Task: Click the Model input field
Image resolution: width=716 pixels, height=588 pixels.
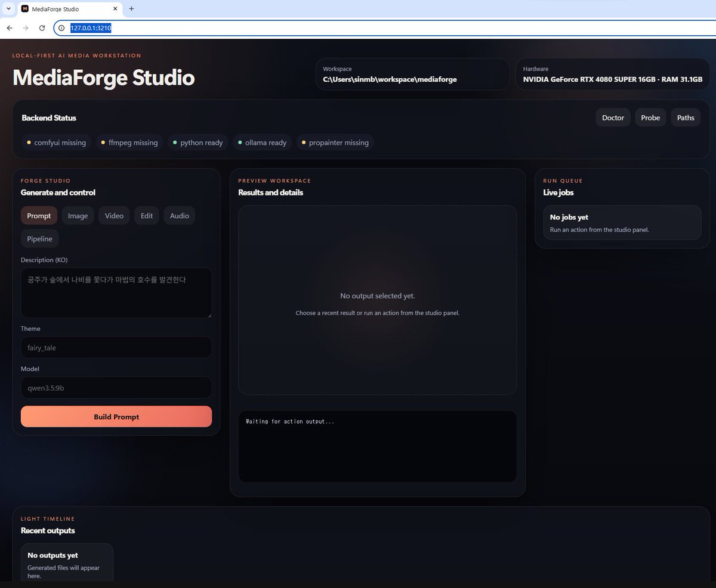Action: tap(116, 387)
